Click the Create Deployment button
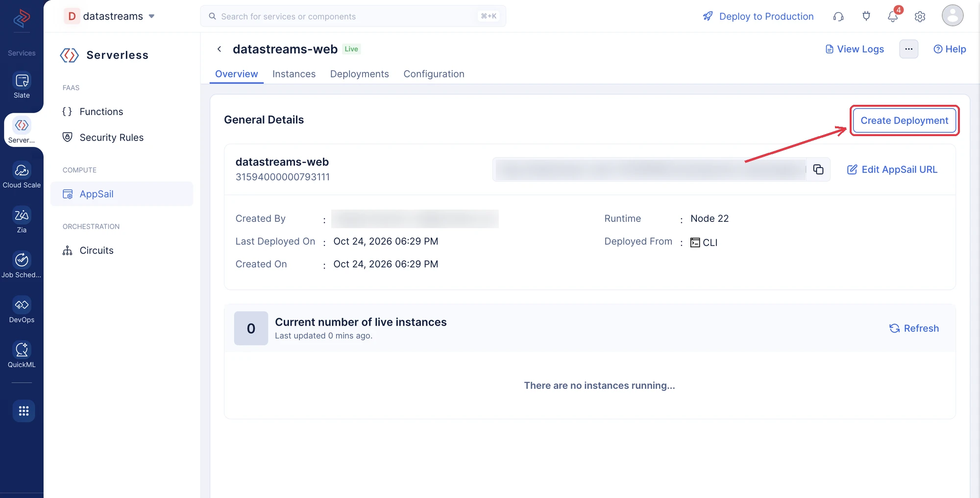The image size is (980, 498). [x=905, y=120]
